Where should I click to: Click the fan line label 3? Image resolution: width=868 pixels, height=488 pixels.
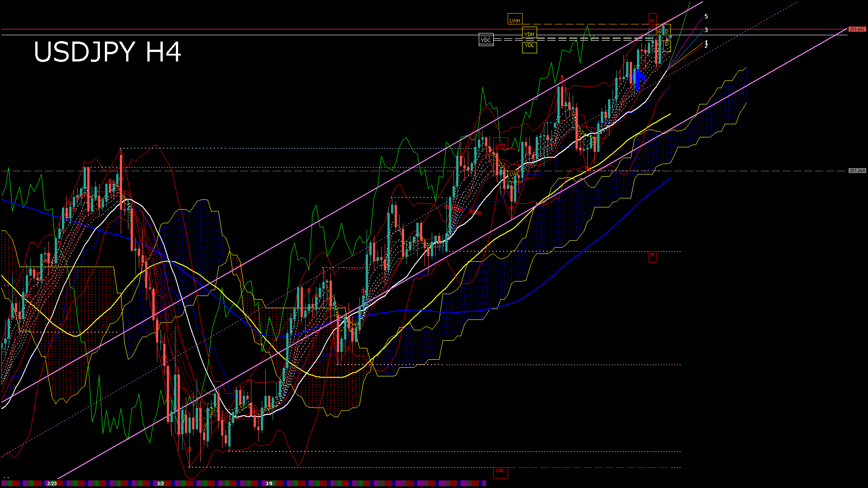click(x=706, y=30)
